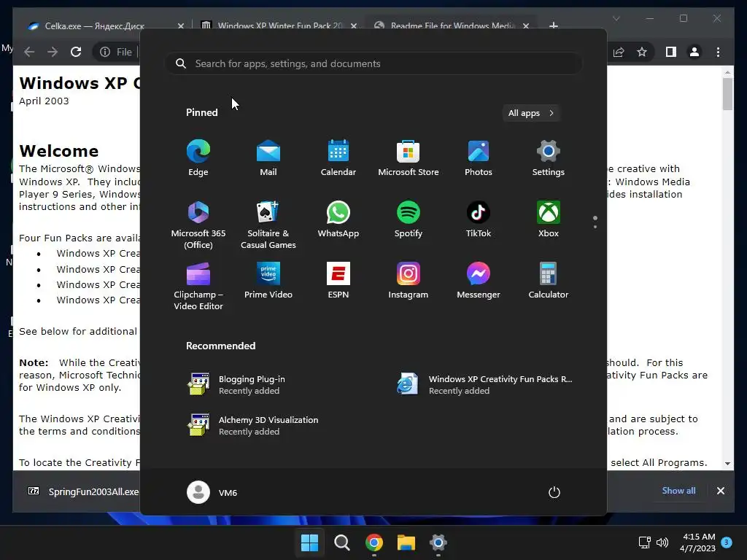Open File Explorer from the taskbar
The width and height of the screenshot is (747, 560).
click(406, 542)
